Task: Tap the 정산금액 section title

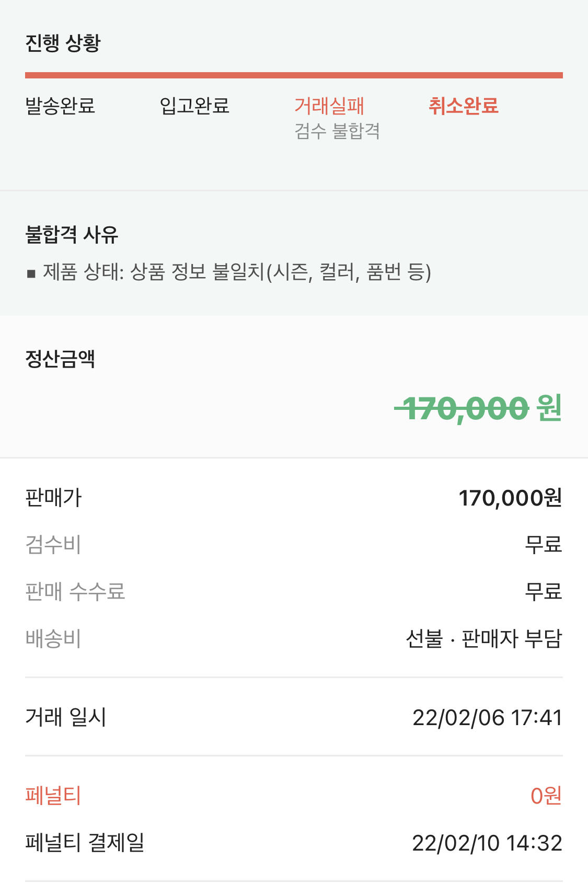Action: coord(60,359)
